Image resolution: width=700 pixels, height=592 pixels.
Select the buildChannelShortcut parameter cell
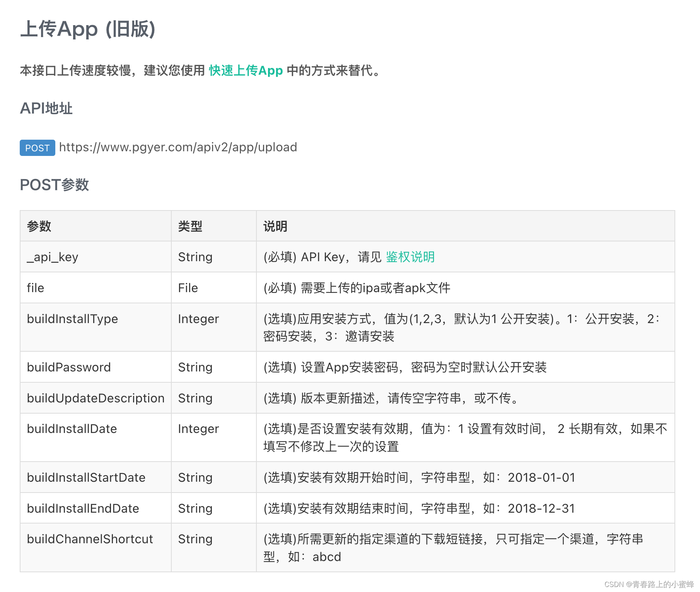pyautogui.click(x=96, y=548)
